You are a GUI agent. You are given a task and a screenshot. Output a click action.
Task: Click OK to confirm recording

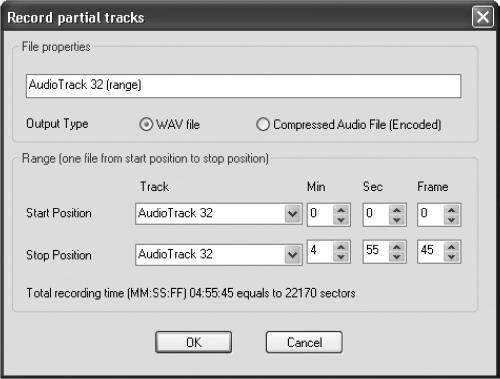click(x=194, y=342)
